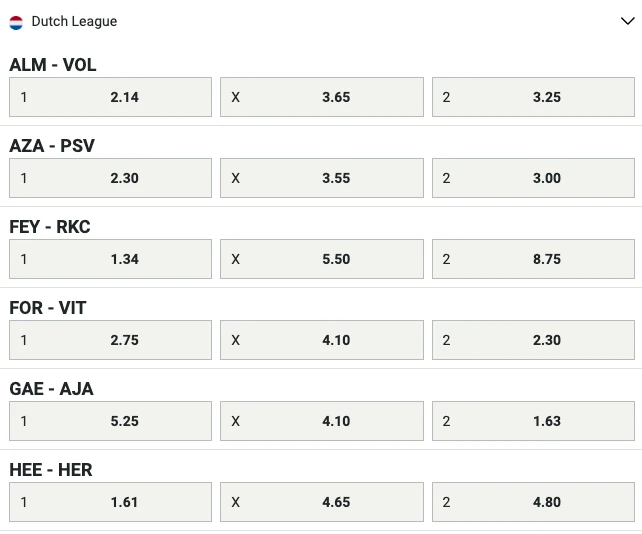Image resolution: width=642 pixels, height=534 pixels.
Task: Back PSV to win at 3.00
Action: point(534,178)
